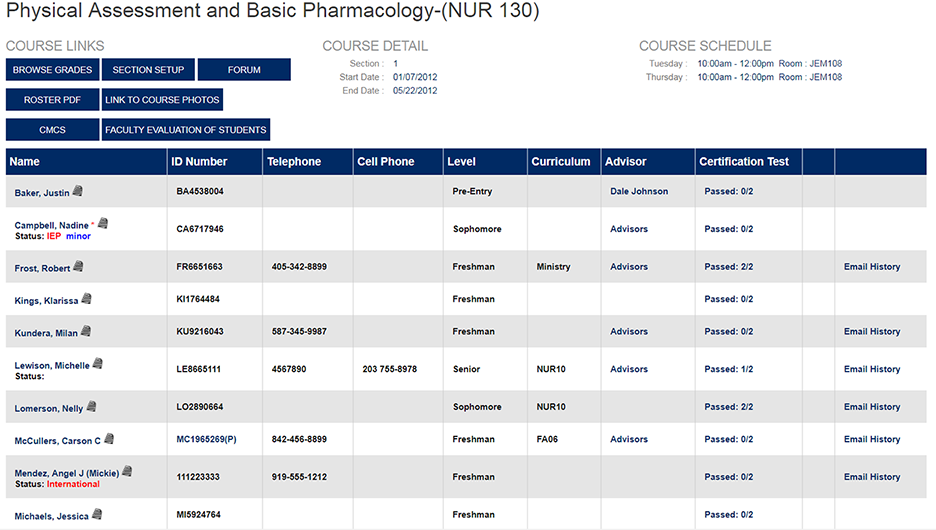The width and height of the screenshot is (936, 530).
Task: Go to the course Forum
Action: pos(244,70)
